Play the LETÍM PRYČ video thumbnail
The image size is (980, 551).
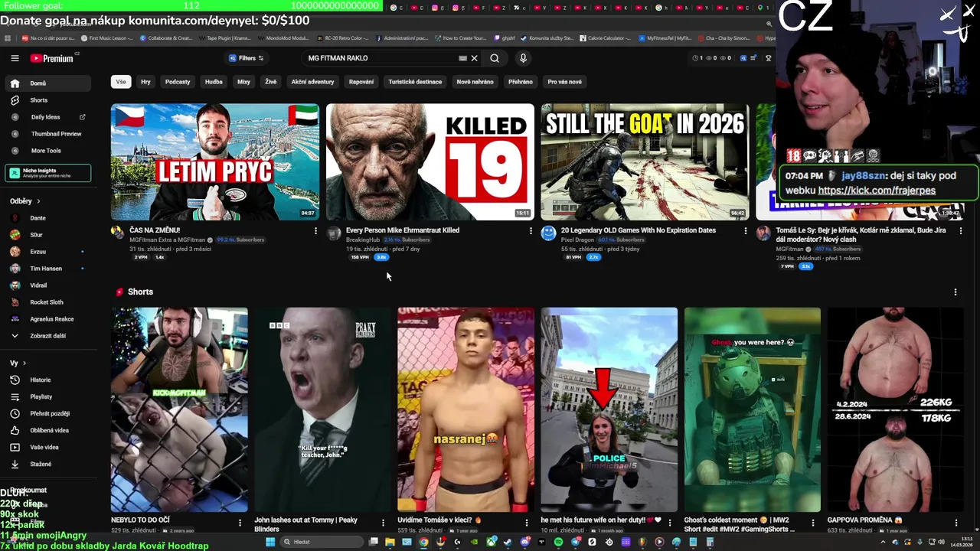[x=215, y=162]
